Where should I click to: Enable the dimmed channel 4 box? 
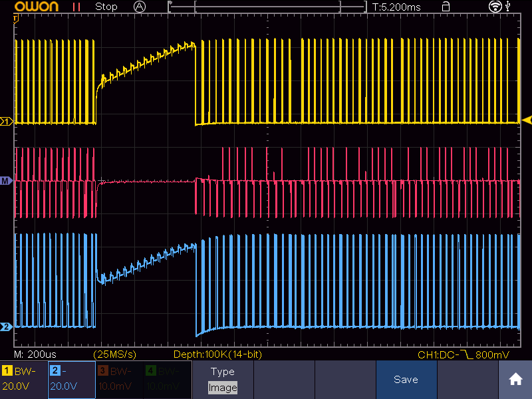click(168, 379)
